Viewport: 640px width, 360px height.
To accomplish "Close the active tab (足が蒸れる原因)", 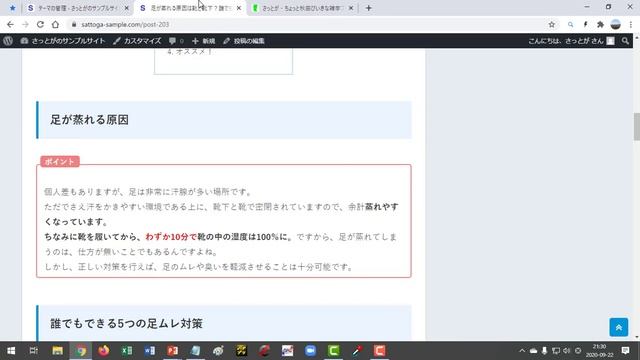I will [x=239, y=8].
